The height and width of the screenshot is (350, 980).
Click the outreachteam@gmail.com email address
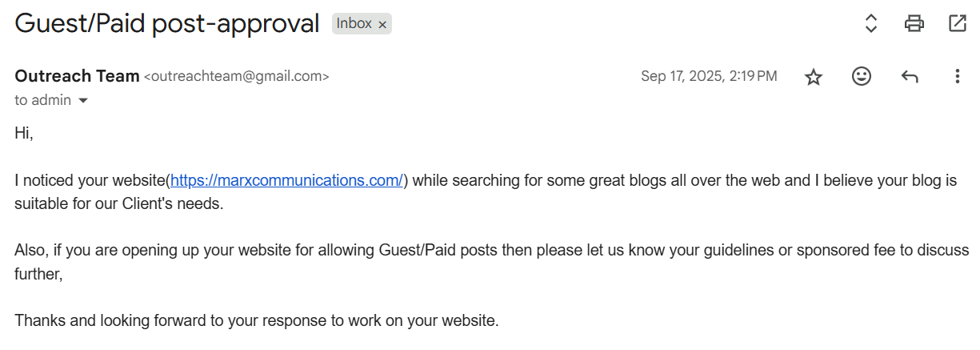click(x=236, y=77)
